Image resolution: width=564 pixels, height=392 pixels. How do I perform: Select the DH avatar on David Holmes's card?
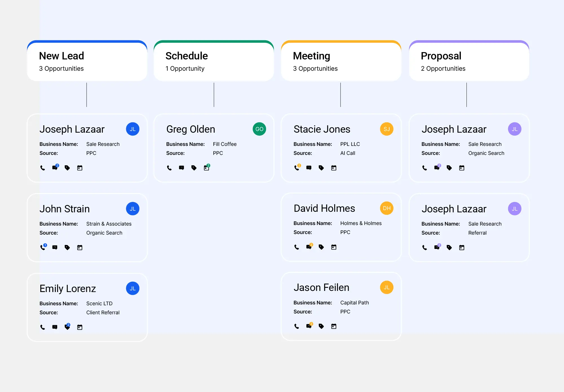(x=386, y=208)
